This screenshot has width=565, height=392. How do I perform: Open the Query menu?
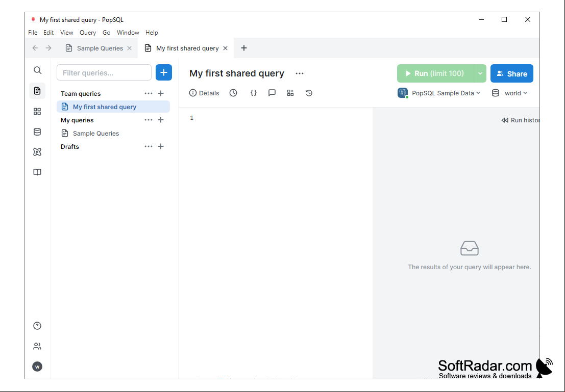click(x=88, y=33)
